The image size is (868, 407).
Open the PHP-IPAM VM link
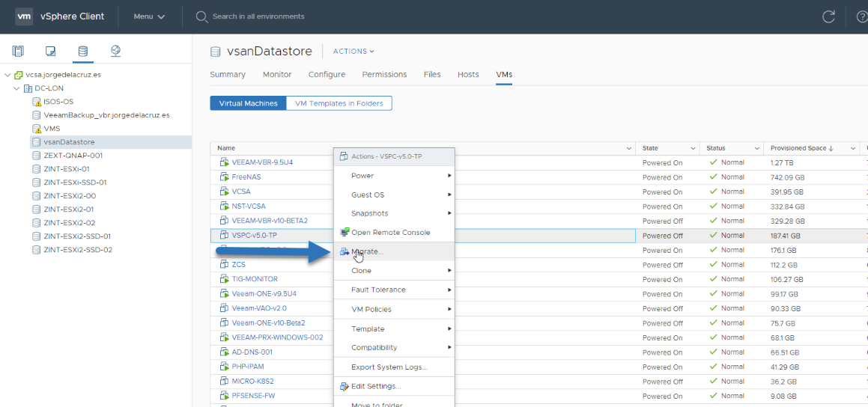coord(249,366)
